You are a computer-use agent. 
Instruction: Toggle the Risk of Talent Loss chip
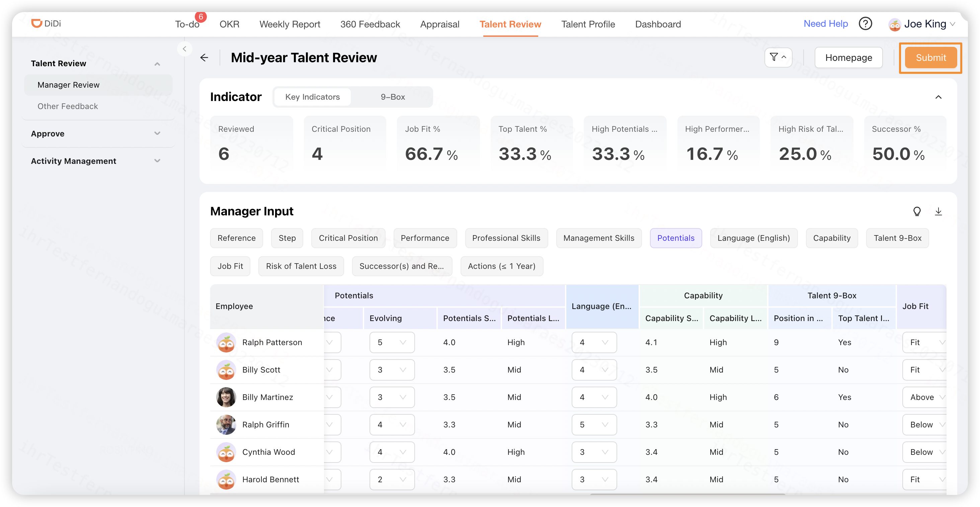(301, 266)
